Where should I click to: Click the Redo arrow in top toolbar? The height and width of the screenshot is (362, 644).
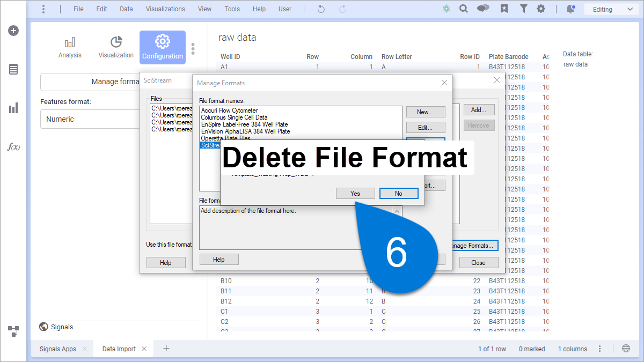[342, 9]
